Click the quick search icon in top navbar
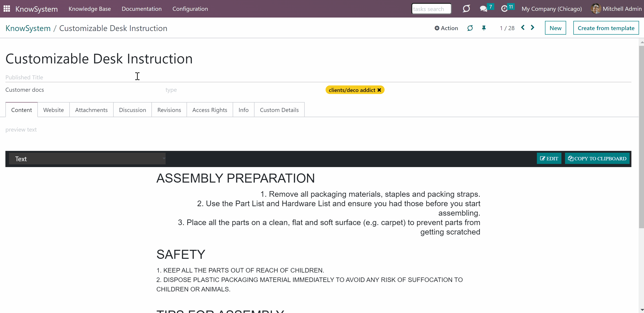 tap(466, 9)
